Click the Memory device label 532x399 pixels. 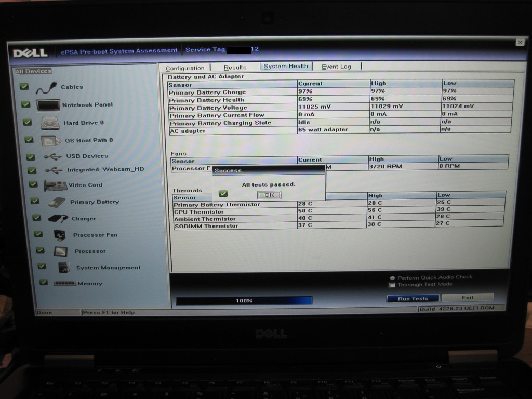[x=90, y=283]
